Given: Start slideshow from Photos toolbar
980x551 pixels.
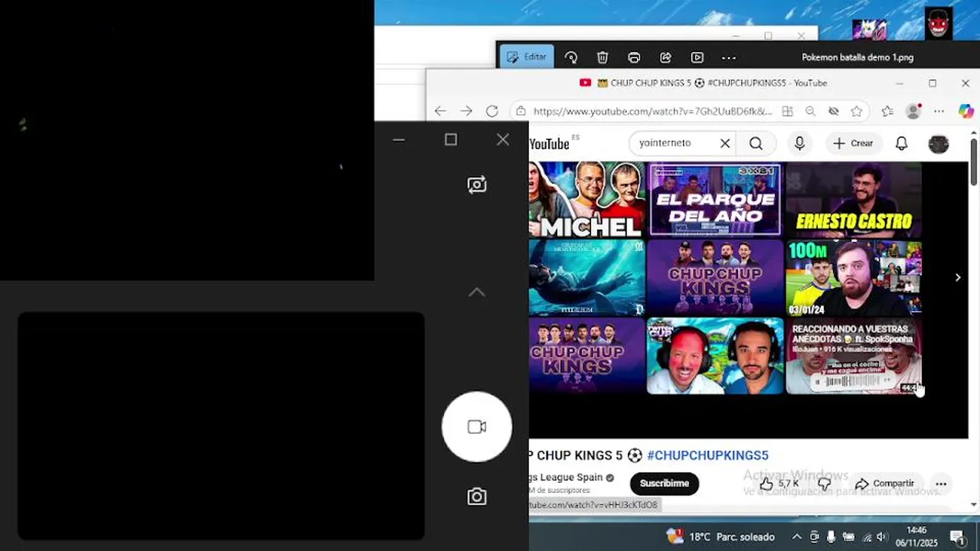Looking at the screenshot, I should pyautogui.click(x=697, y=57).
